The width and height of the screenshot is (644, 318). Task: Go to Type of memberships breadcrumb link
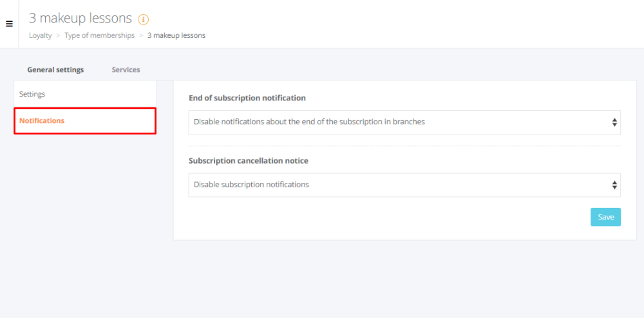[x=99, y=35]
